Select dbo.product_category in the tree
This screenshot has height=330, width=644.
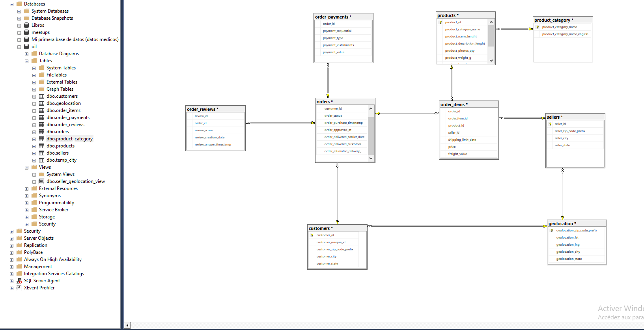[x=69, y=139]
